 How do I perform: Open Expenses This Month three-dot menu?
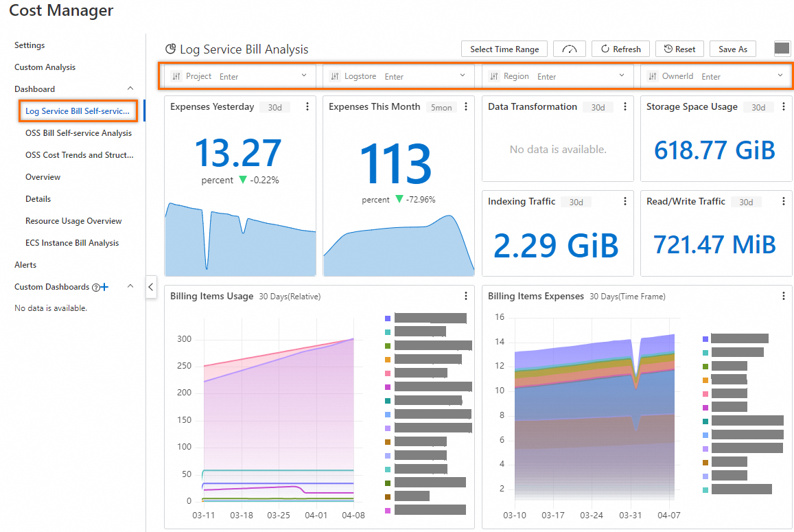pos(466,106)
